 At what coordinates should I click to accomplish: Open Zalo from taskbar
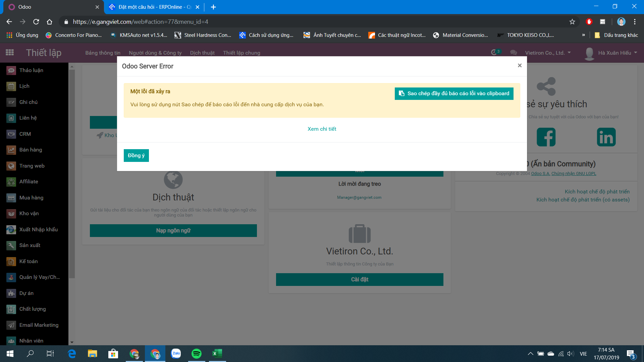coord(176,354)
